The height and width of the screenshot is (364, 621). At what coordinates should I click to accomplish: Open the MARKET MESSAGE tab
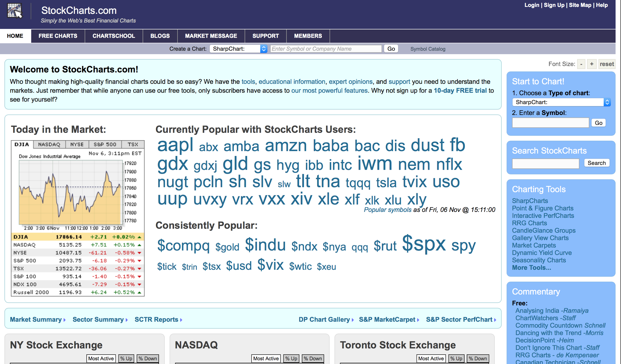[211, 36]
